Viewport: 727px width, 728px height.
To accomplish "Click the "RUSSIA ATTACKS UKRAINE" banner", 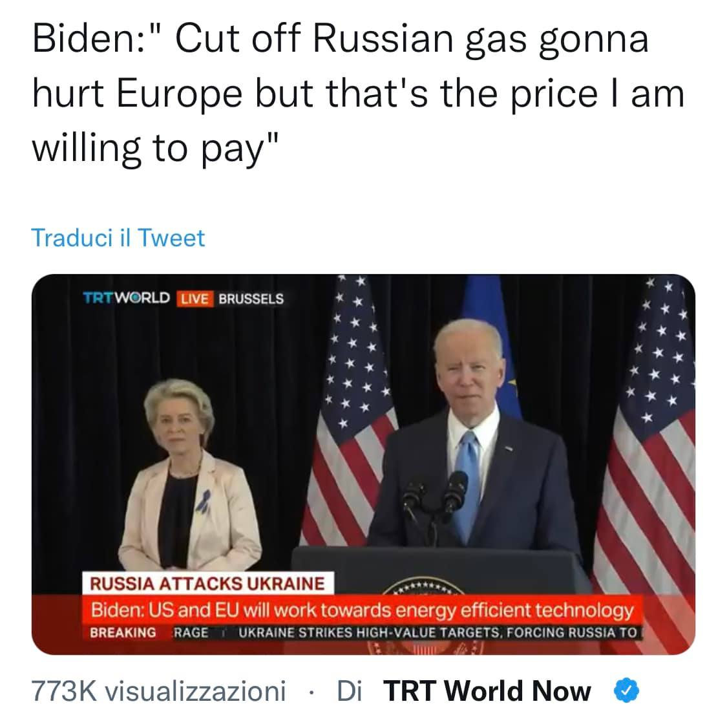I will click(x=207, y=584).
